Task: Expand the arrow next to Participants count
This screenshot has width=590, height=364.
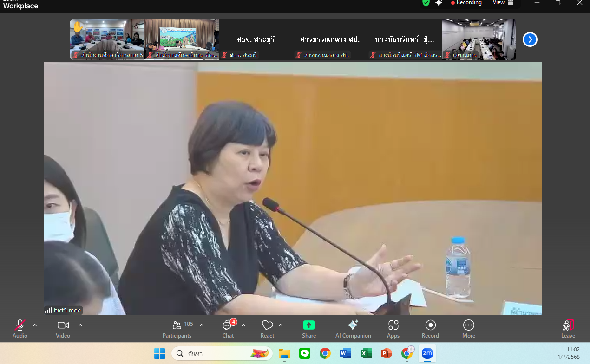Action: point(202,325)
